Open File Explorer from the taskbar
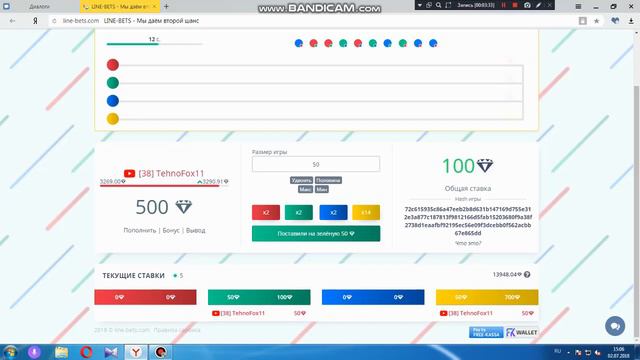The height and width of the screenshot is (360, 640). coord(61,352)
